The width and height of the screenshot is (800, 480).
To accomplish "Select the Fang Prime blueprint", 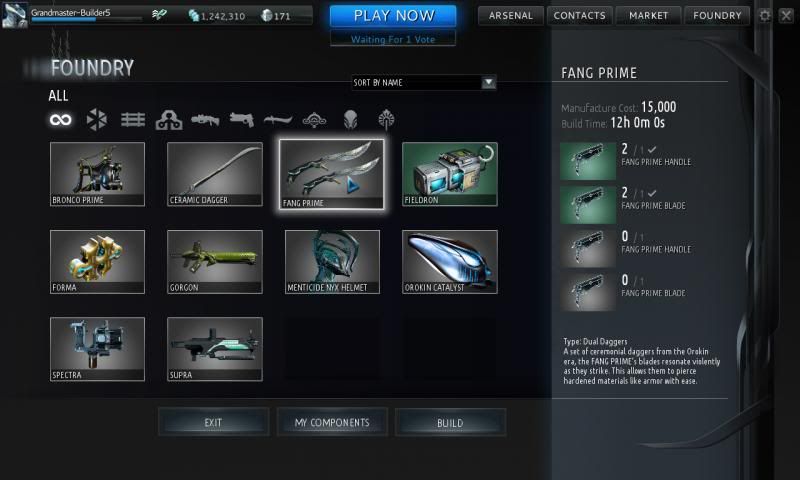I will pyautogui.click(x=332, y=174).
